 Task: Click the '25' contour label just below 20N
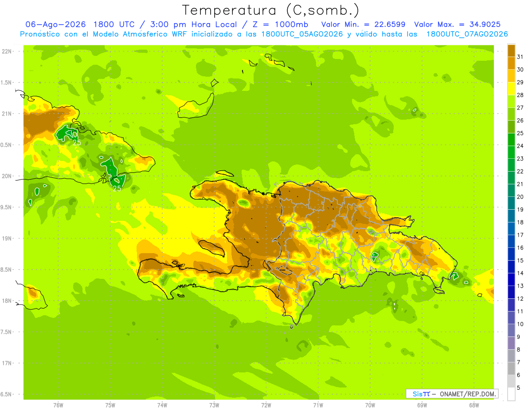coord(117,188)
